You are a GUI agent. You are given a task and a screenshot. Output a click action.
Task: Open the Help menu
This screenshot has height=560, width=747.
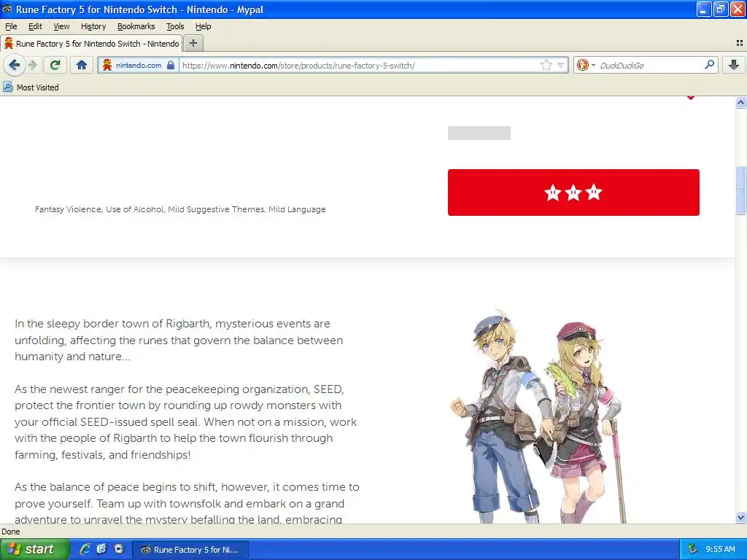click(204, 26)
